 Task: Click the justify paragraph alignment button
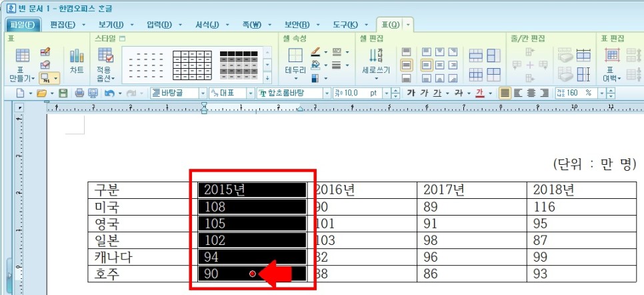pyautogui.click(x=505, y=93)
